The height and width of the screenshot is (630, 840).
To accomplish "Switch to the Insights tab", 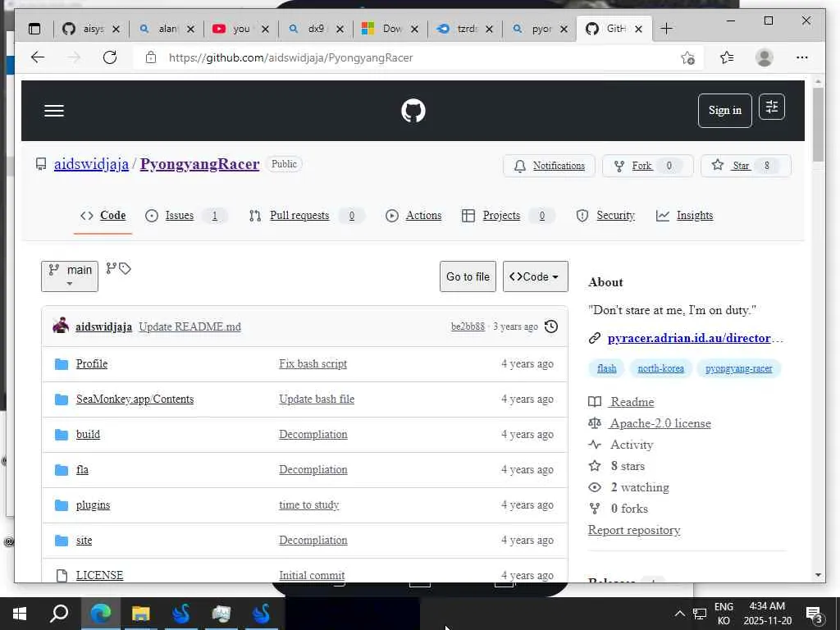I will [x=684, y=216].
